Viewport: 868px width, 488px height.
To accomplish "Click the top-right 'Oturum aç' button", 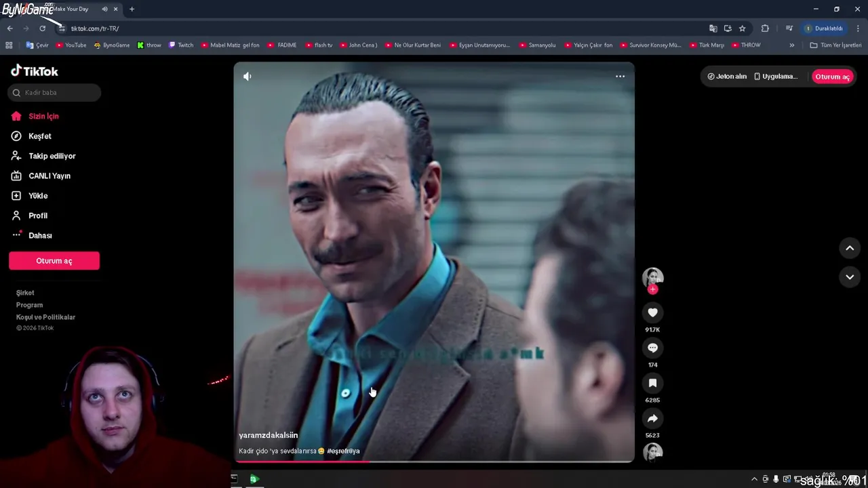I will click(832, 77).
